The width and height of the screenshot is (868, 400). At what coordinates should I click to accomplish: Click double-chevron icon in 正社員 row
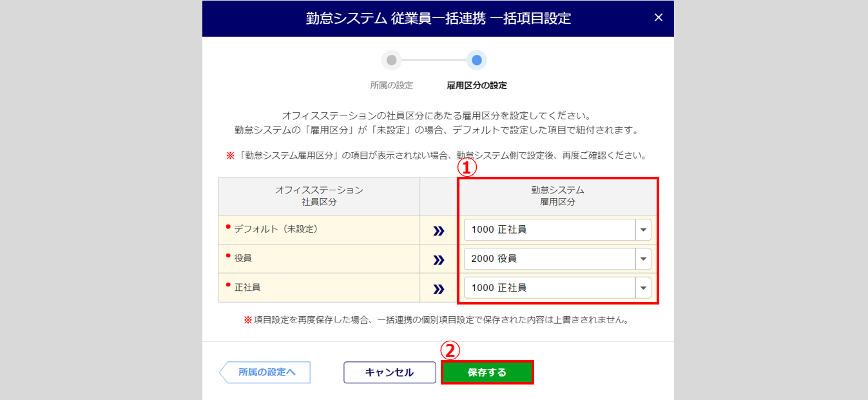(x=439, y=288)
